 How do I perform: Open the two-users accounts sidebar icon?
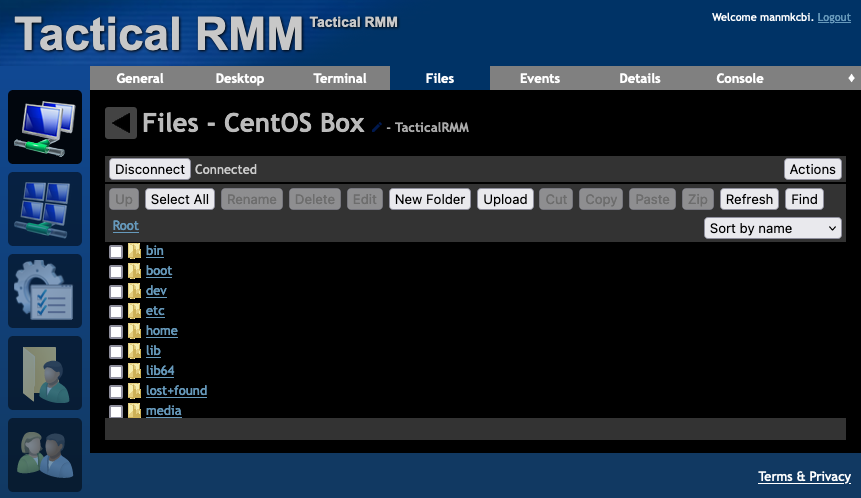45,455
